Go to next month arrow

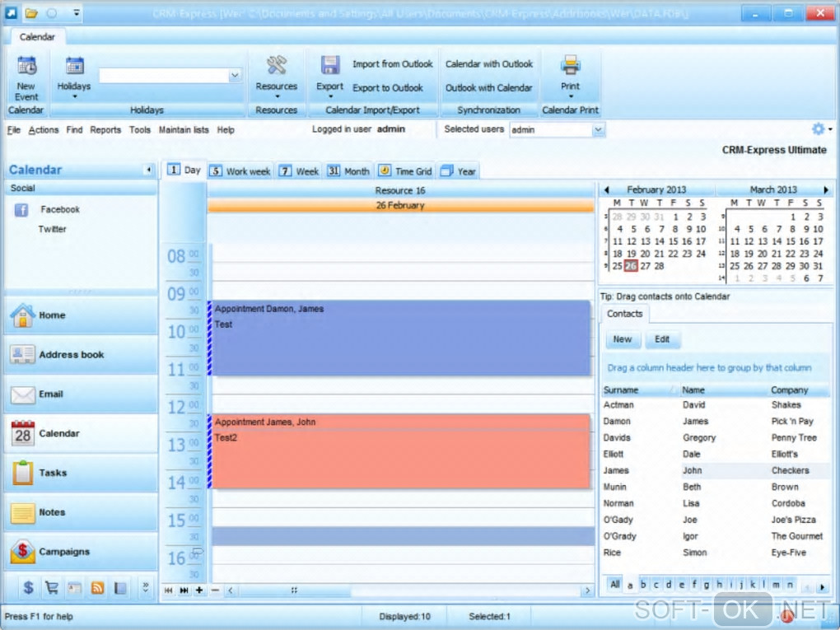click(x=826, y=189)
